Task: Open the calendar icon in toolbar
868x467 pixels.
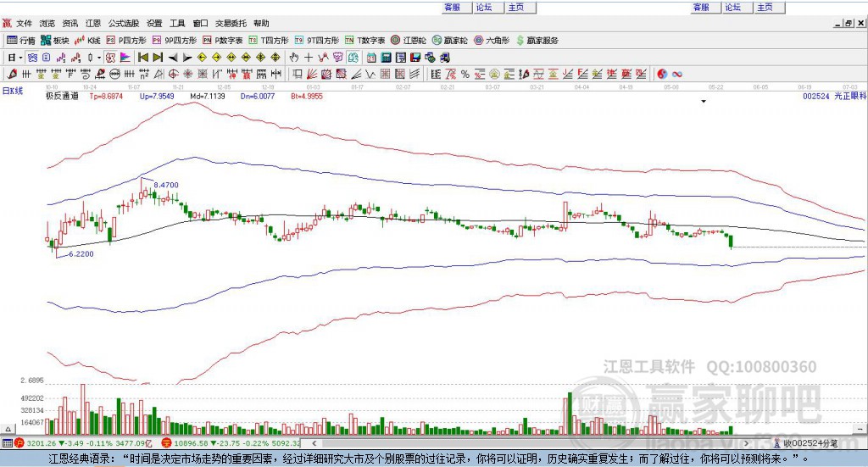Action: (x=371, y=58)
